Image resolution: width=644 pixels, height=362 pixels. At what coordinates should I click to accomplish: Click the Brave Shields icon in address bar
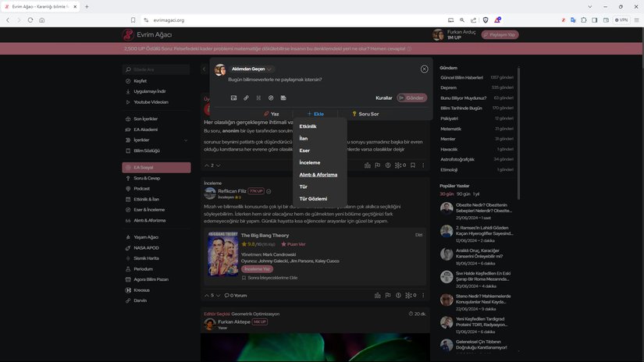click(x=485, y=20)
